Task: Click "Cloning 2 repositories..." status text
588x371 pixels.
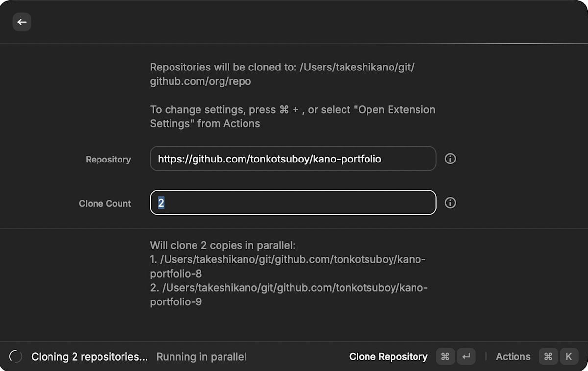Action: point(90,357)
